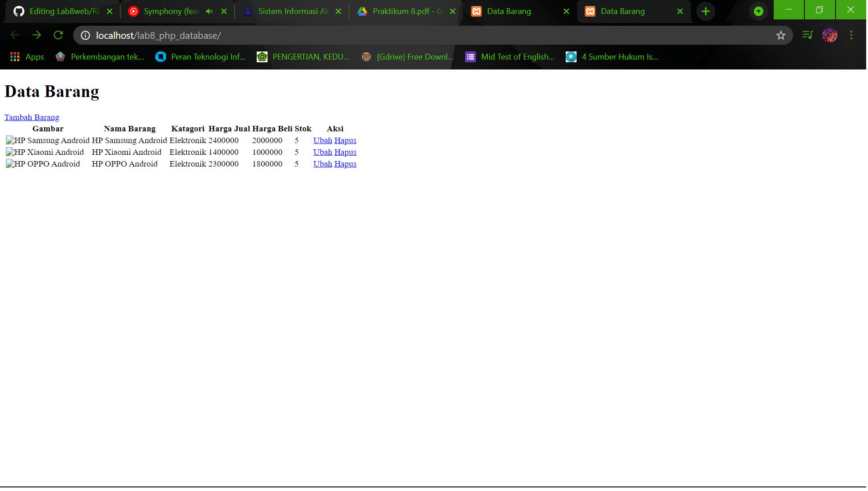Click the forward navigation arrow
868x491 pixels.
pyautogui.click(x=37, y=35)
